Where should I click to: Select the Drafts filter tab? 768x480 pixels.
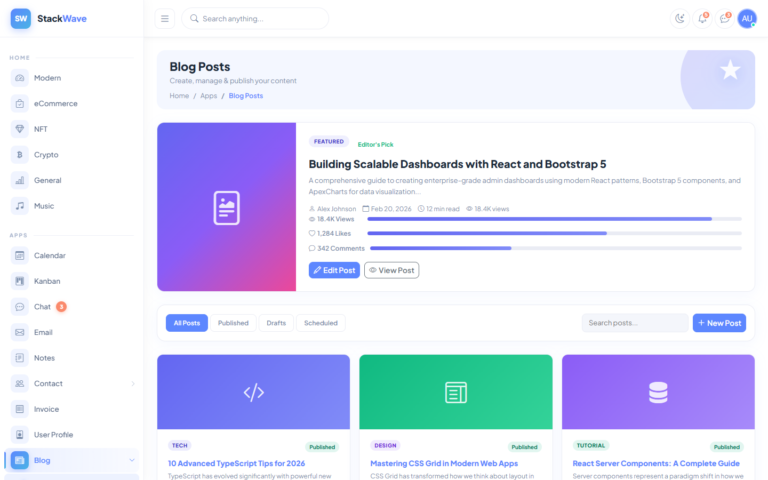click(x=276, y=323)
